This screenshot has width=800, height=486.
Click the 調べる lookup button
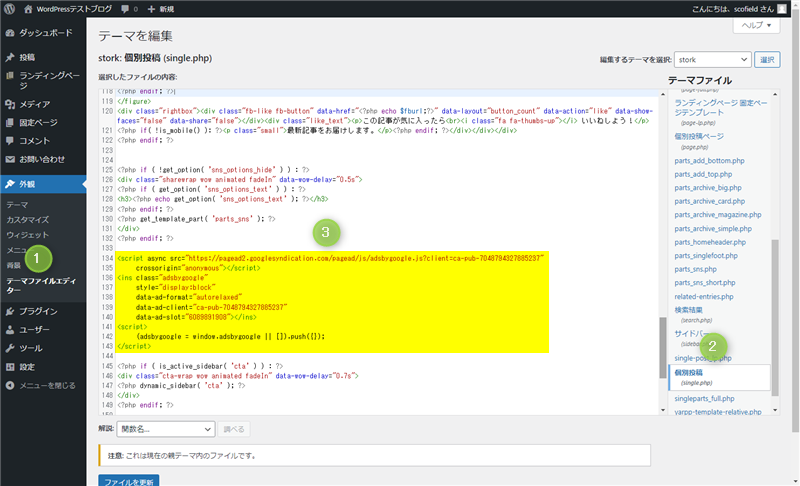[234, 429]
